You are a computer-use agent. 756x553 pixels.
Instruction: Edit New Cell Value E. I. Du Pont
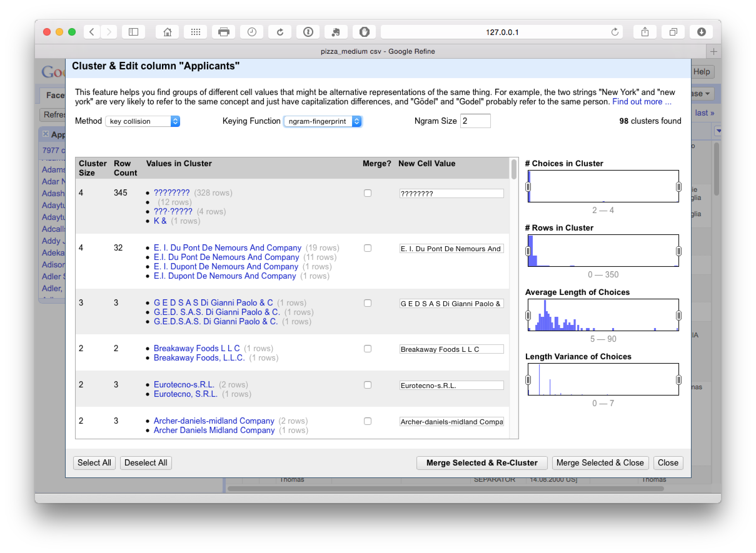(451, 248)
